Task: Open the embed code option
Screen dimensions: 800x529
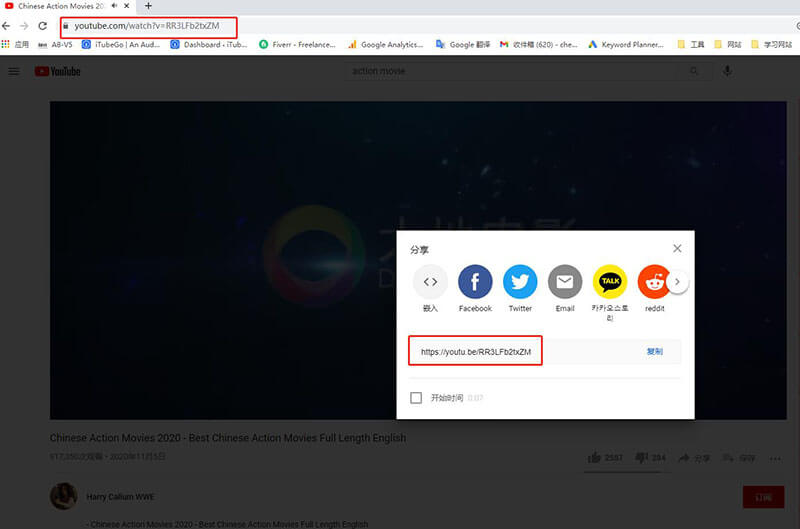Action: point(430,282)
